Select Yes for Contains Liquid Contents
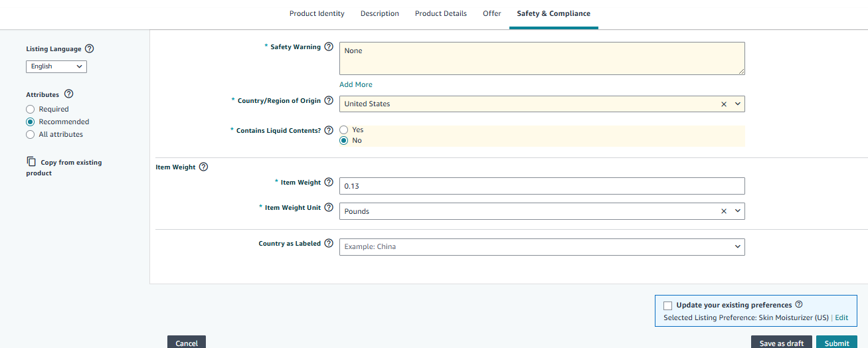868x348 pixels. click(344, 130)
